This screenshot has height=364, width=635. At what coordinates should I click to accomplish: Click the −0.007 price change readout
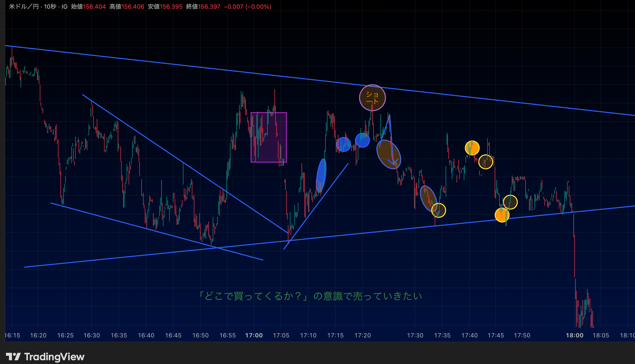click(x=233, y=6)
